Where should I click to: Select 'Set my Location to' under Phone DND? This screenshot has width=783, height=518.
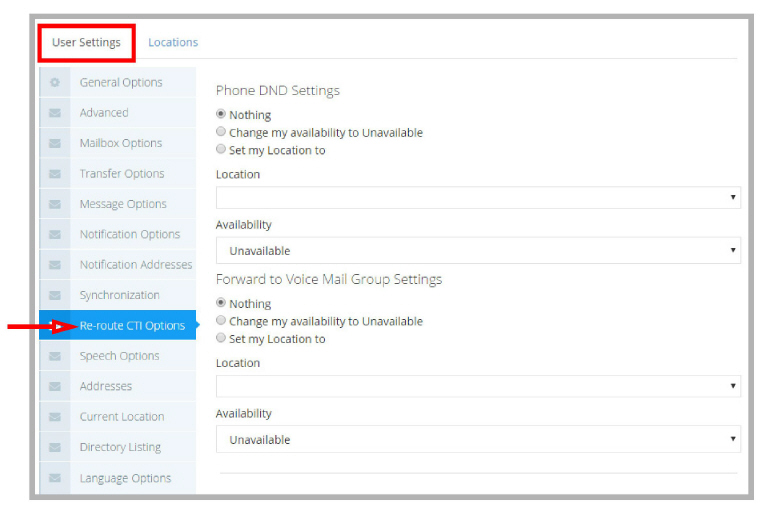(x=221, y=149)
